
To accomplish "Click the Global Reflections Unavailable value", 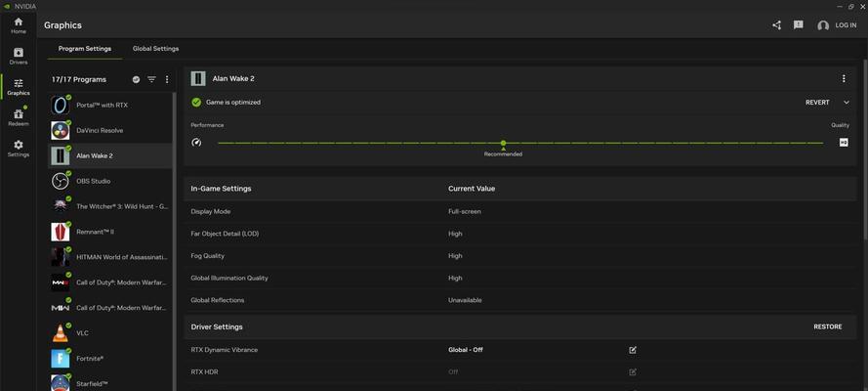I will tap(465, 300).
